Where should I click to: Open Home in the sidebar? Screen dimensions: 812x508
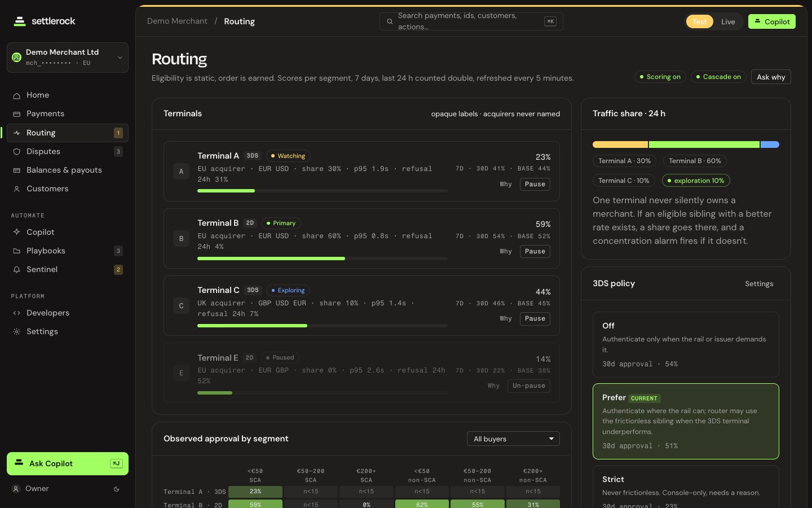tap(68, 95)
